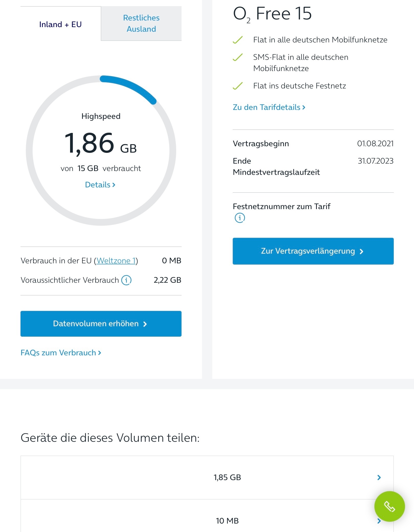This screenshot has width=414, height=532.
Task: Open FAQs zum Verbrauch link
Action: click(61, 353)
